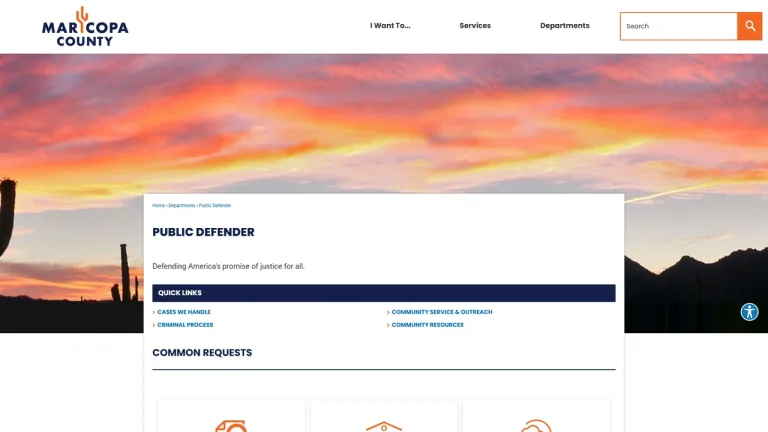The height and width of the screenshot is (432, 768).
Task: Open the Departments menu
Action: pos(564,25)
